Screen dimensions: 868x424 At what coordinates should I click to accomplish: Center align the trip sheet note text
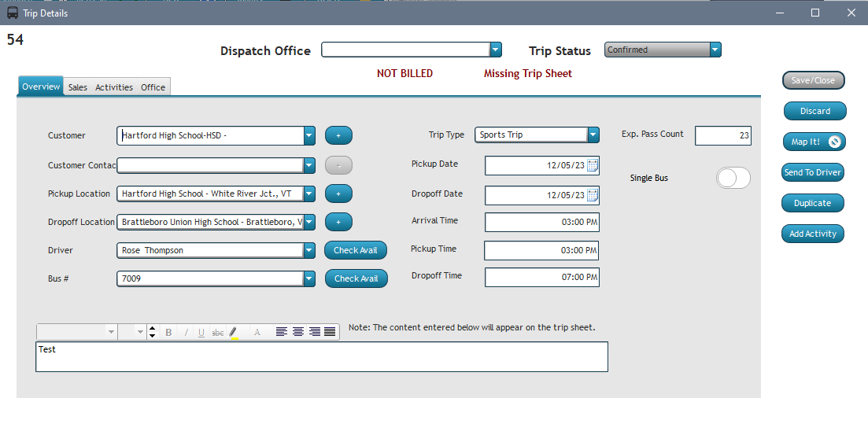pyautogui.click(x=298, y=332)
